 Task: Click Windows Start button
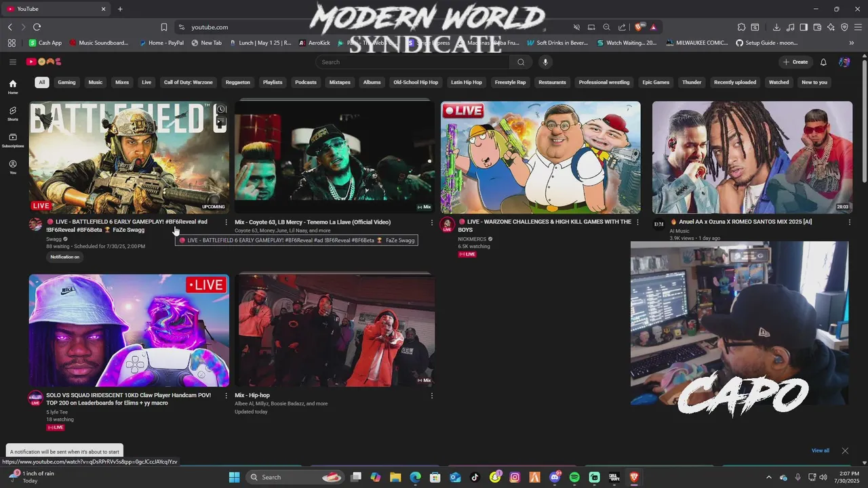234,477
